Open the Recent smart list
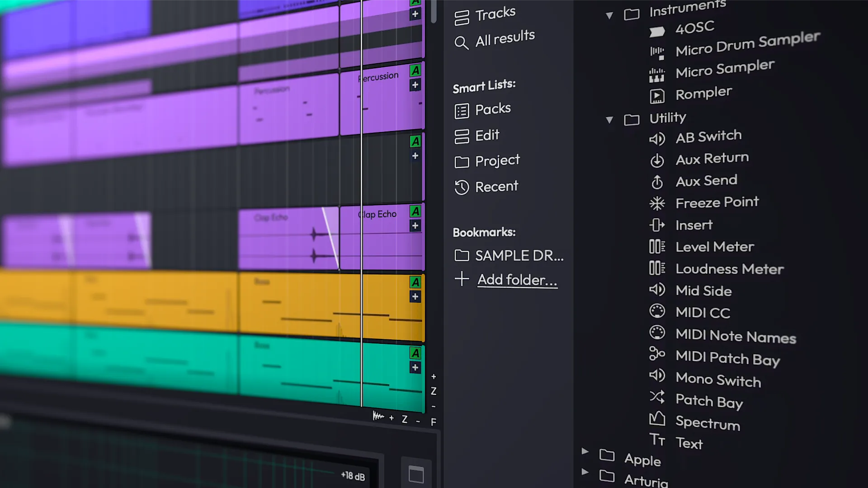 point(486,187)
